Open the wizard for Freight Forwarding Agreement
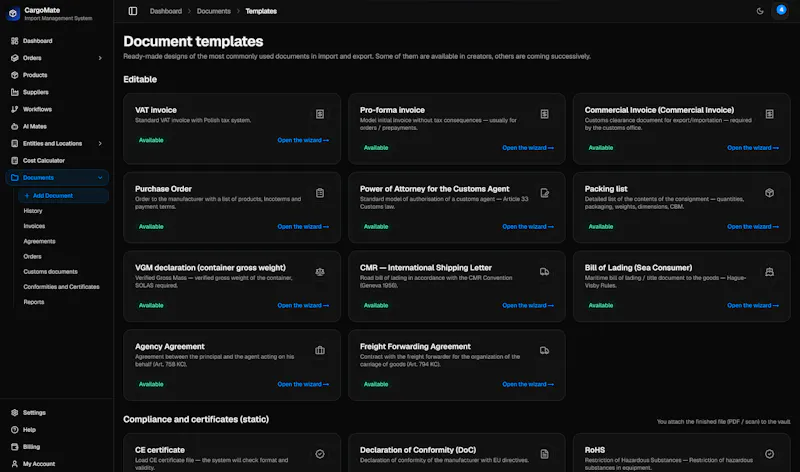Screen dimensions: 800x472 [528, 384]
